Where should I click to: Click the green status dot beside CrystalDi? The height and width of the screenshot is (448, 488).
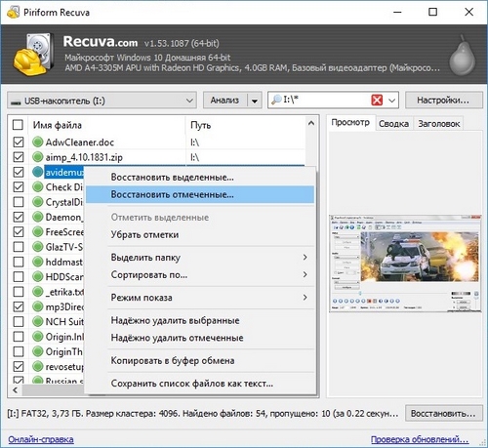(x=38, y=202)
